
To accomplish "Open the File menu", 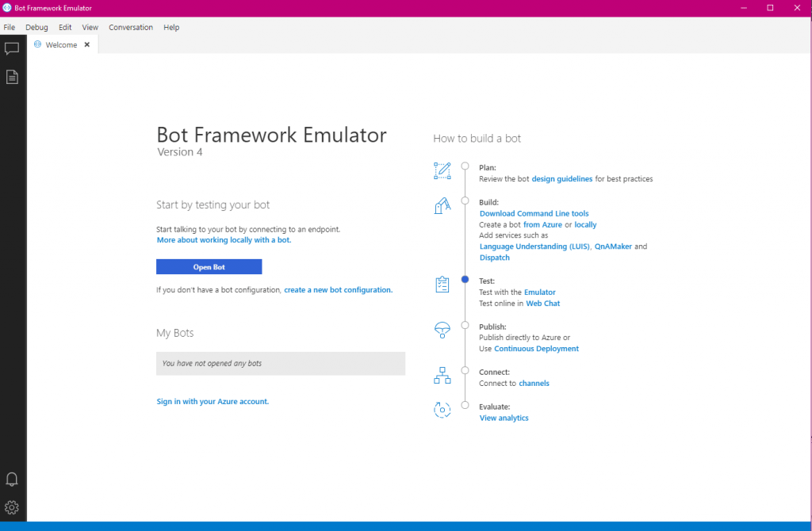I will 10,27.
